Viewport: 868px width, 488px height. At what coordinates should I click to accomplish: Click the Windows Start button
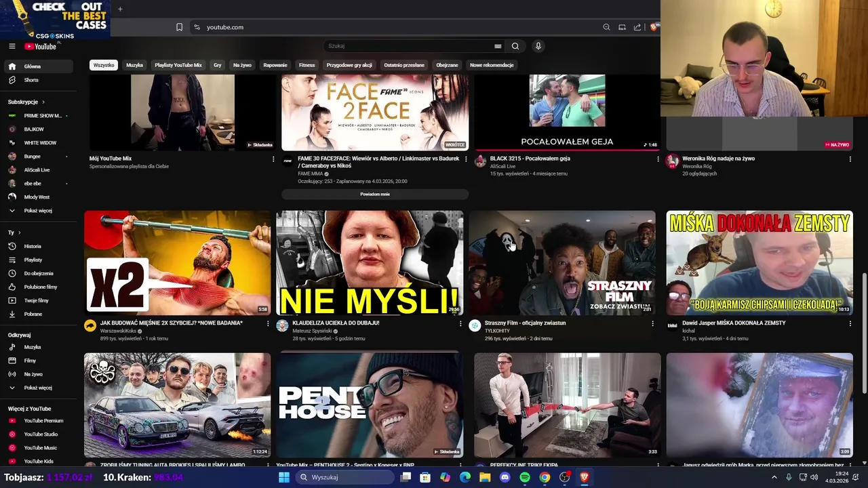click(x=284, y=477)
